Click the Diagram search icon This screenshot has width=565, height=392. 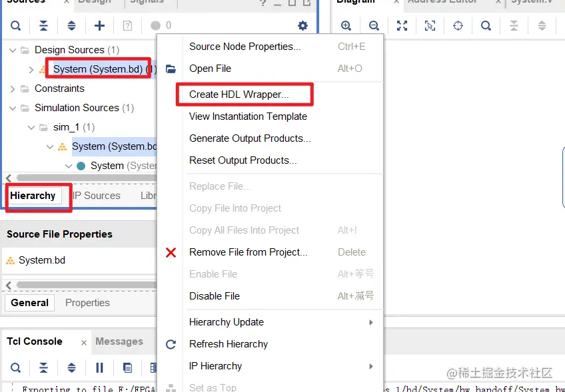click(x=486, y=25)
